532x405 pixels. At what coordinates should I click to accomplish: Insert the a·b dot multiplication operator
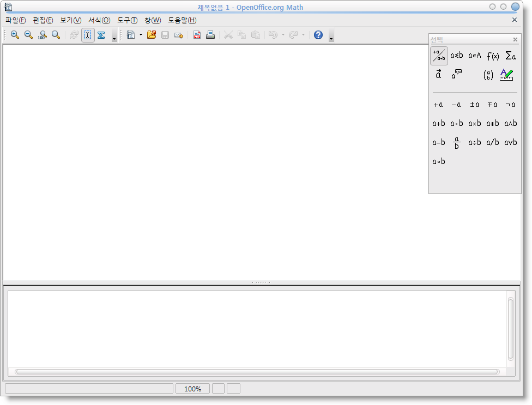pyautogui.click(x=457, y=124)
